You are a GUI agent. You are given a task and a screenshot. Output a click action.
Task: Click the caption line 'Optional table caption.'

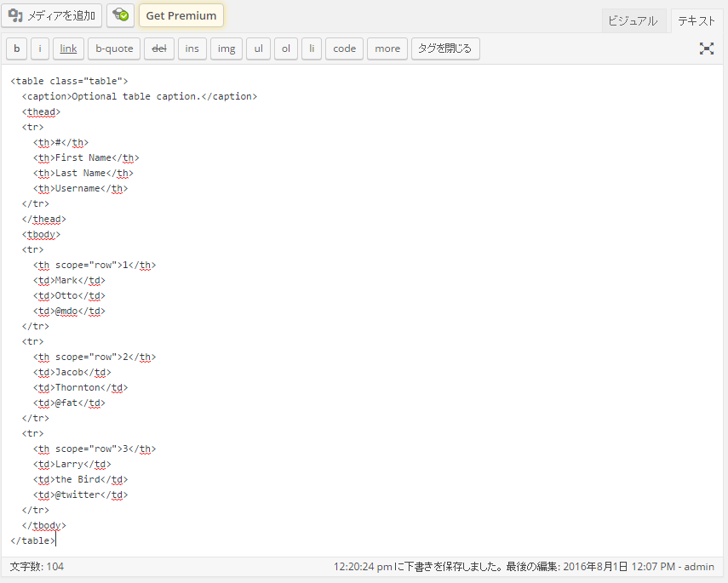click(140, 96)
